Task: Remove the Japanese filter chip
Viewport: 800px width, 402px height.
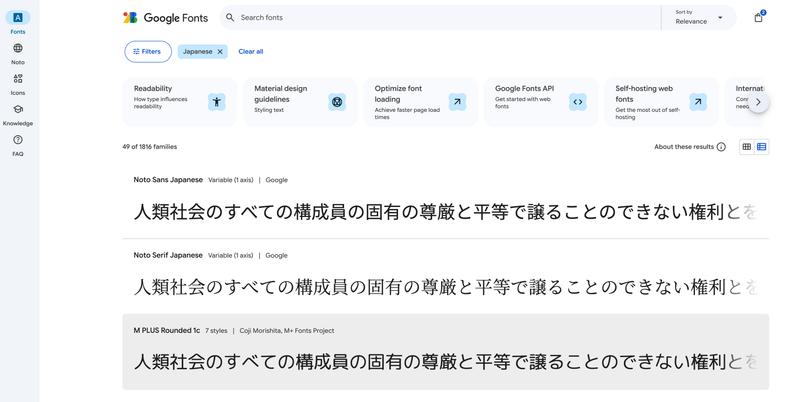Action: coord(220,52)
